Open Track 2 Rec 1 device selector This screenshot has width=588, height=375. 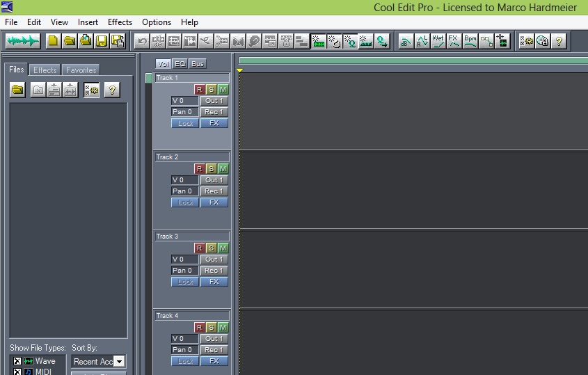click(214, 191)
